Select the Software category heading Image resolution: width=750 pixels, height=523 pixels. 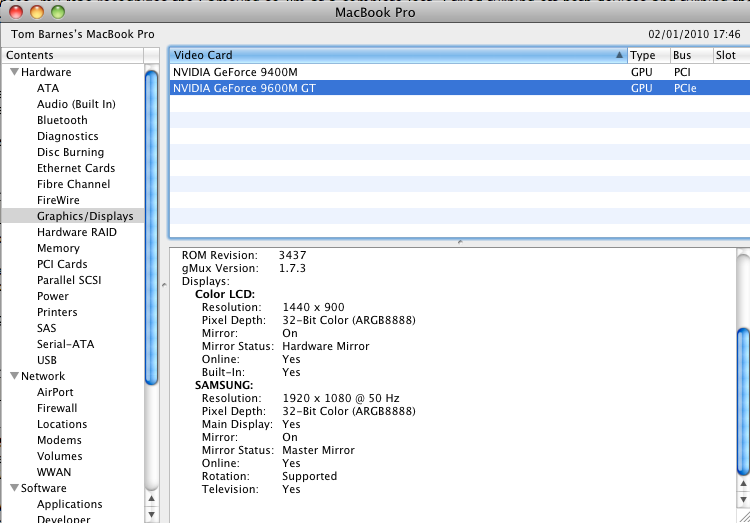tap(44, 488)
